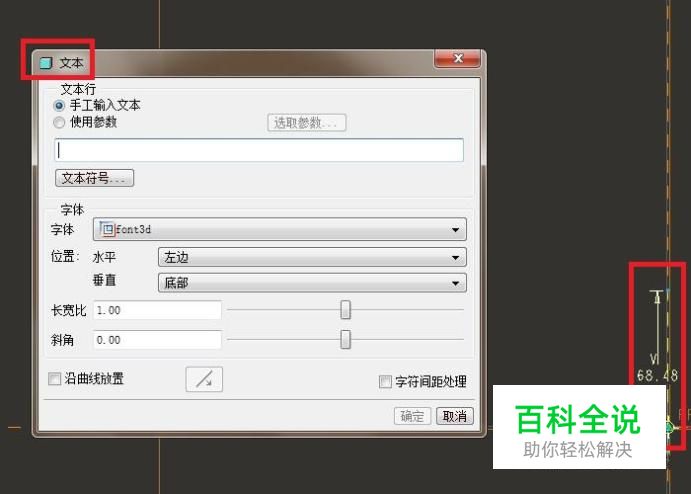Click the 确定 button

412,416
